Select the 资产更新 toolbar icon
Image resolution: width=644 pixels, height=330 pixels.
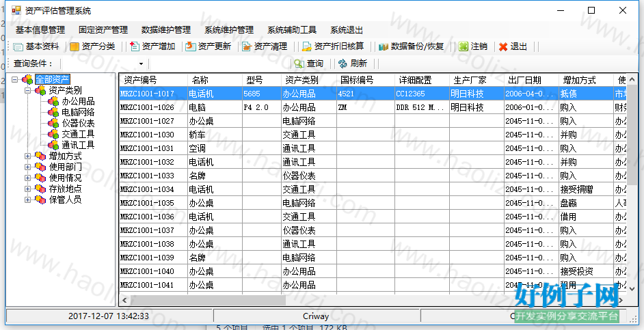pyautogui.click(x=191, y=46)
